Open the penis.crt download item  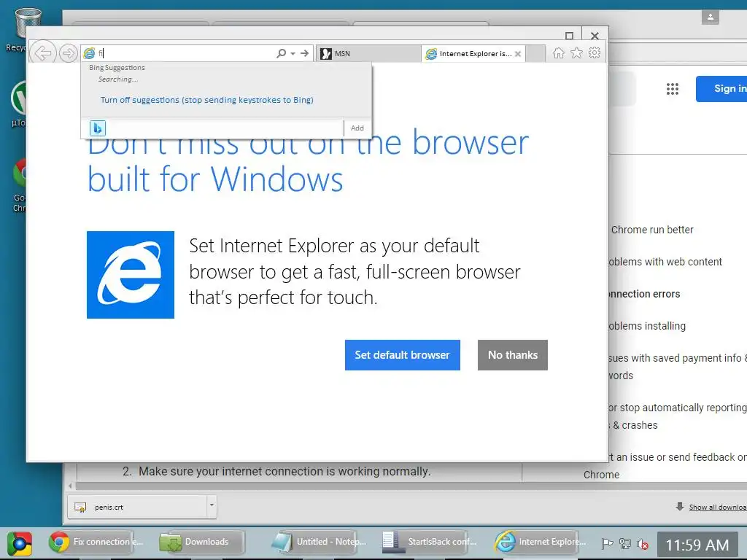137,507
